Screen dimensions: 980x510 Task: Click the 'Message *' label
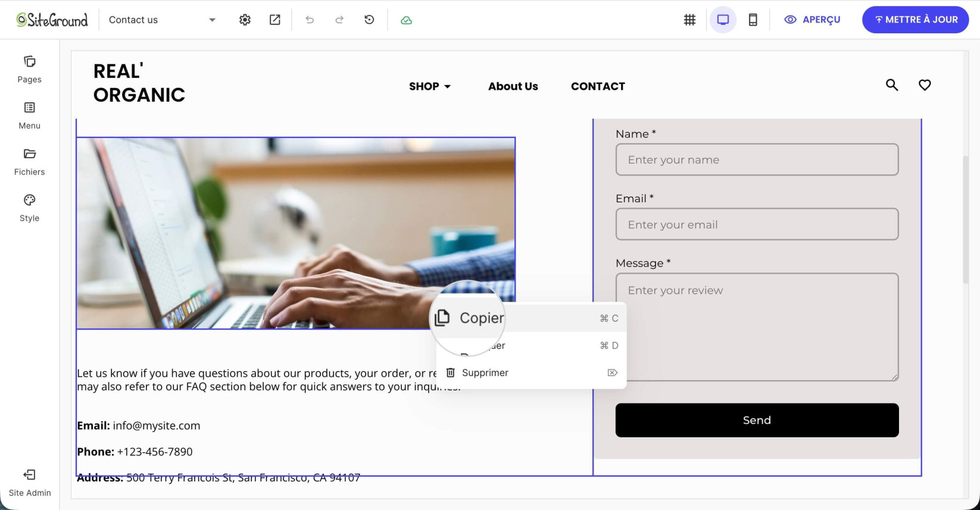(x=643, y=263)
